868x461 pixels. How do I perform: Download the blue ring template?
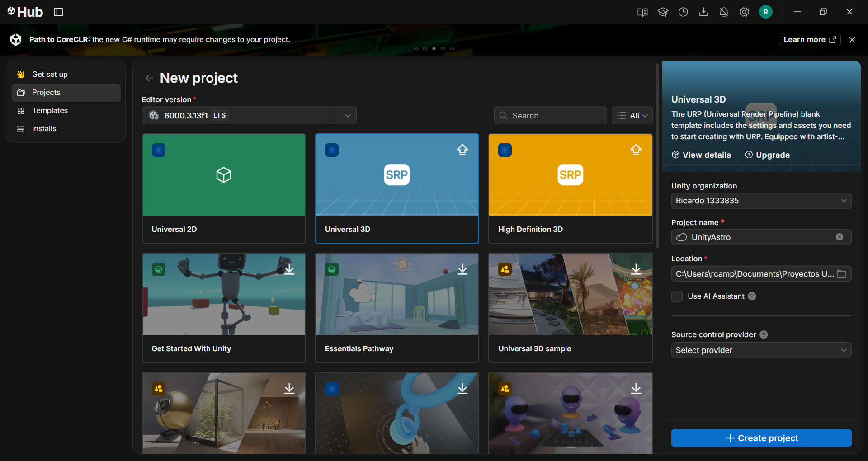click(x=462, y=388)
